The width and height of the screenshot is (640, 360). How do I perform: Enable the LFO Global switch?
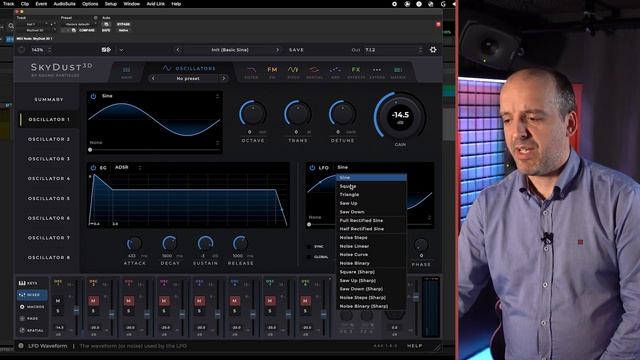309,257
